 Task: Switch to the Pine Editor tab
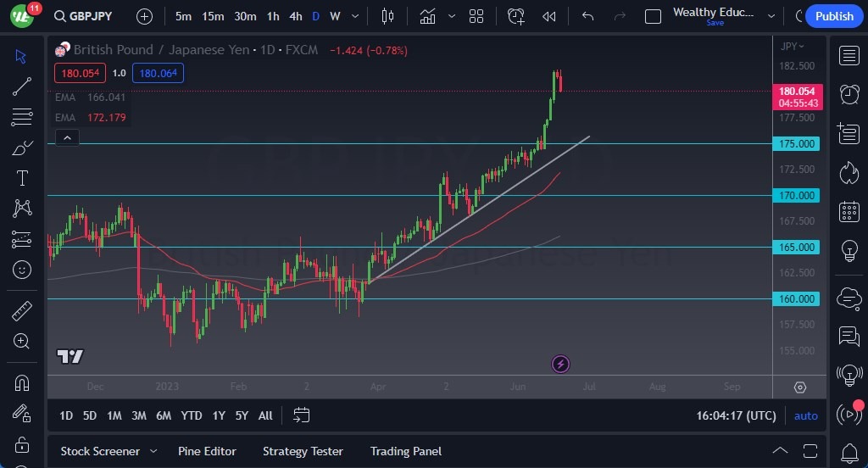click(207, 451)
